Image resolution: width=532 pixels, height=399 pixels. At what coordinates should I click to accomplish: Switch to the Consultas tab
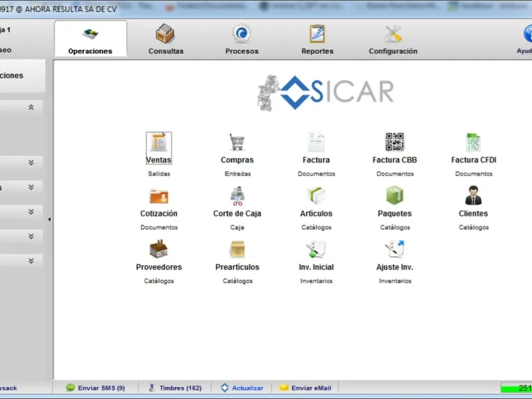point(166,39)
